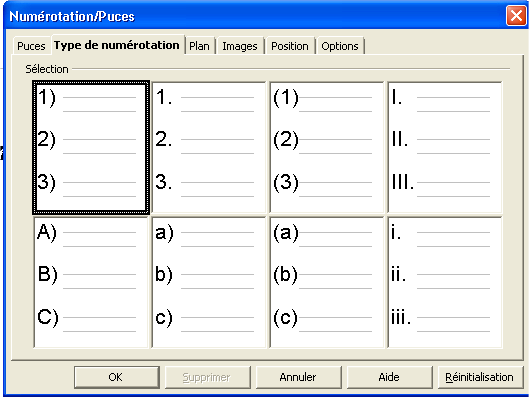Pick the (1) (2) (3) numbering style
The image size is (529, 399).
point(327,147)
